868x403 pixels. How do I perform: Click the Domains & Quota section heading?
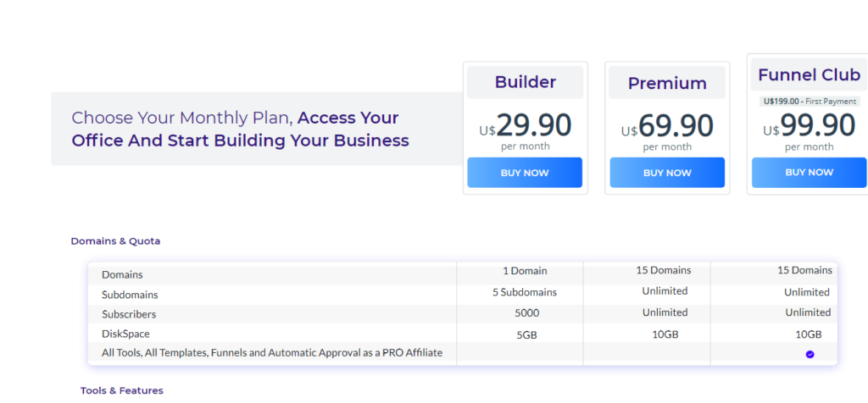(x=115, y=241)
